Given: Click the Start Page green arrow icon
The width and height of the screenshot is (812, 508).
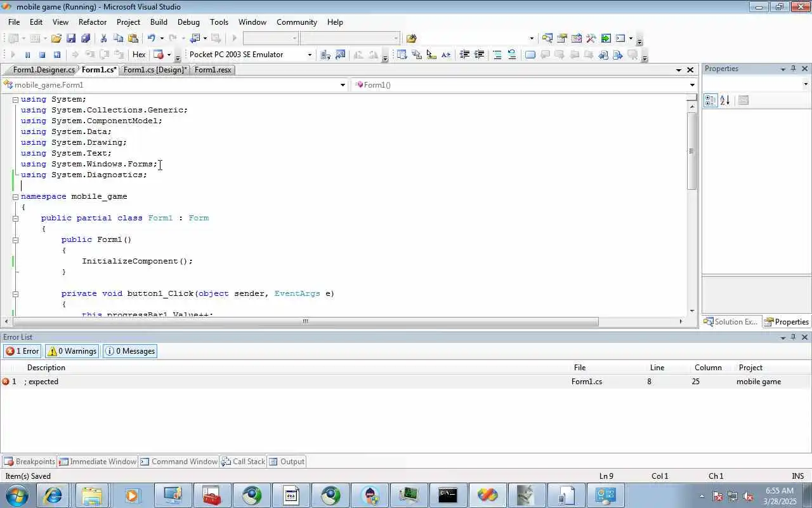Looking at the screenshot, I should [606, 38].
